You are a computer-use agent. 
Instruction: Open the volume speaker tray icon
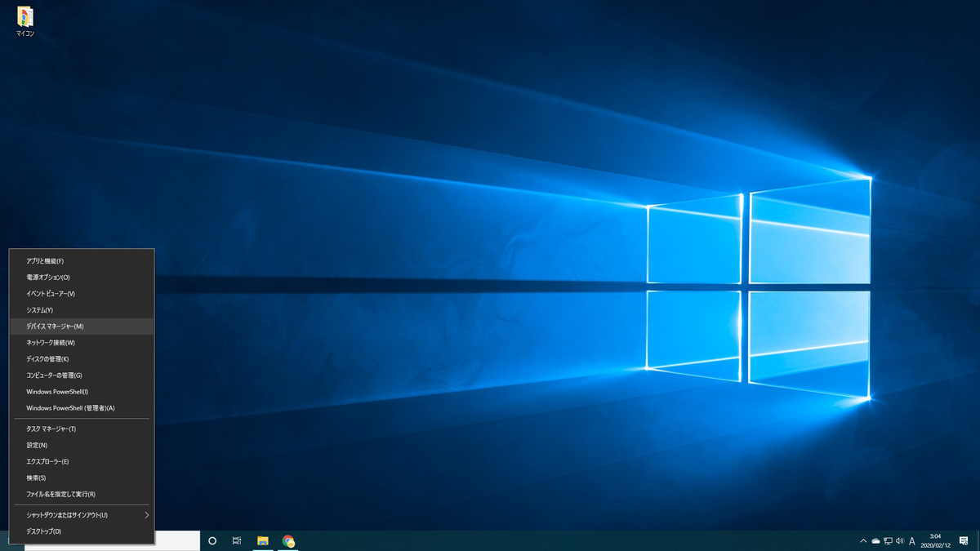[x=899, y=541]
